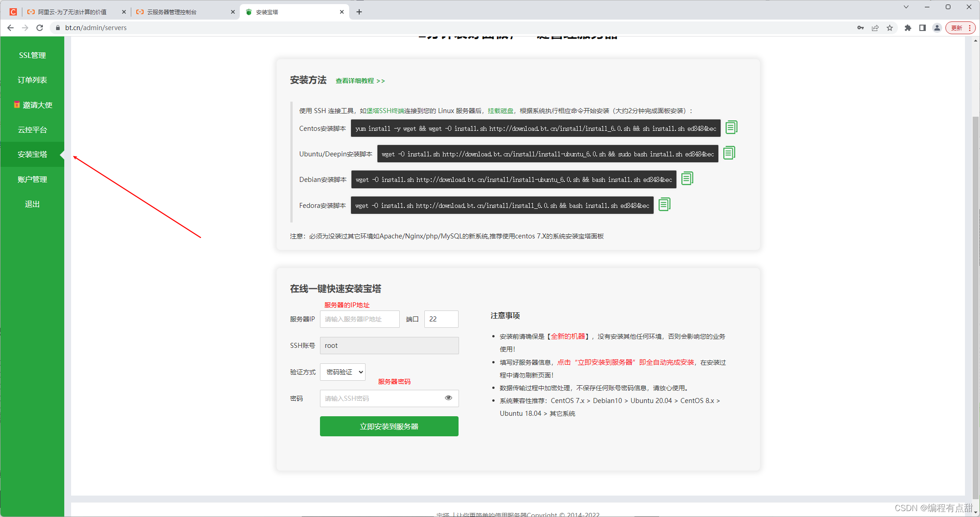Open 订单列表 in the sidebar
The width and height of the screenshot is (980, 517).
pos(32,80)
